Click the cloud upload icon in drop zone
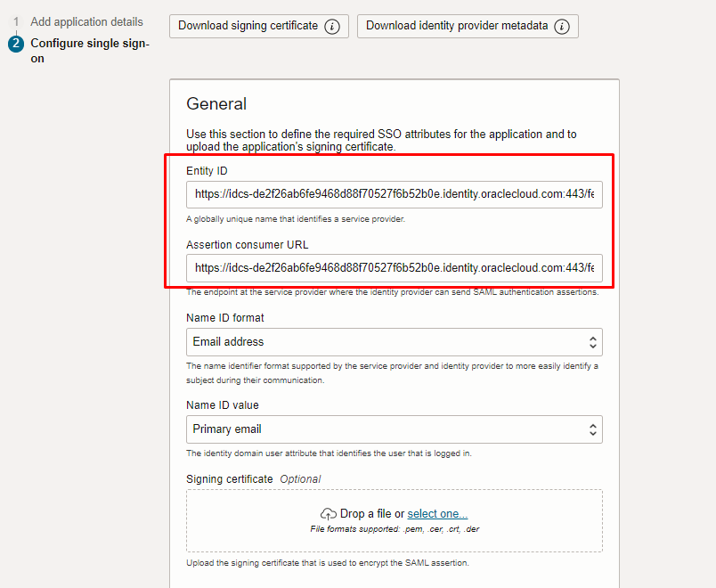The width and height of the screenshot is (716, 588). (x=329, y=514)
